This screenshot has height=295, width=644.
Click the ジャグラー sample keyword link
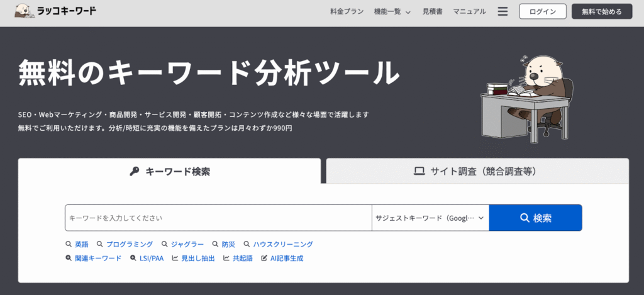(x=187, y=244)
